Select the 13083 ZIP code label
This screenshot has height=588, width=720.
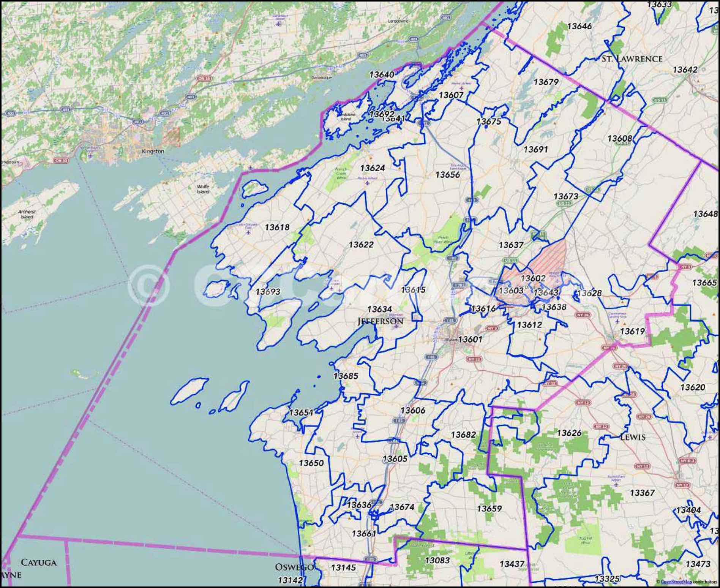coord(437,560)
